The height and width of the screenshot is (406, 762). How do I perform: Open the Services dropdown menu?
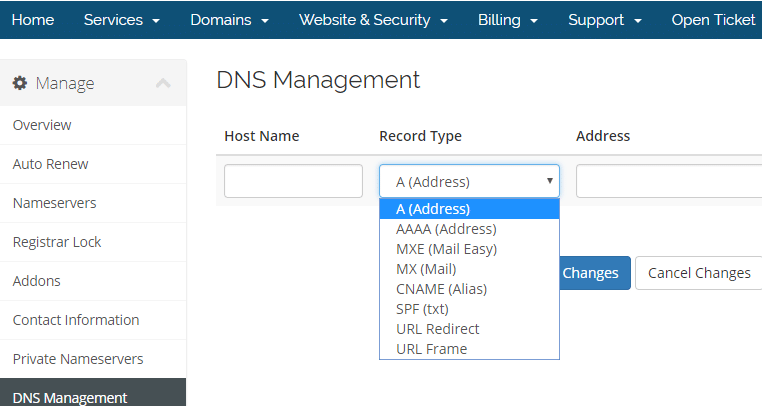tap(121, 20)
